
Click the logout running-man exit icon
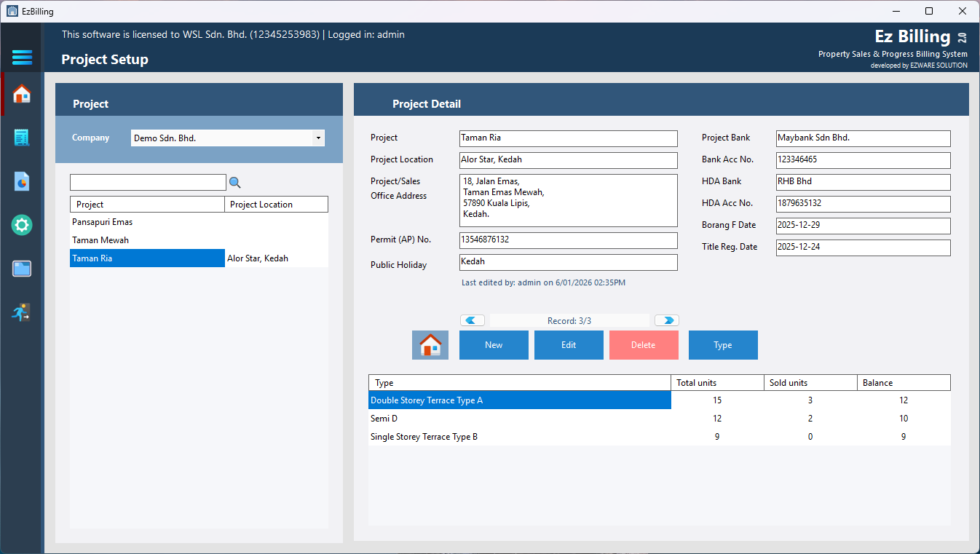pyautogui.click(x=22, y=313)
